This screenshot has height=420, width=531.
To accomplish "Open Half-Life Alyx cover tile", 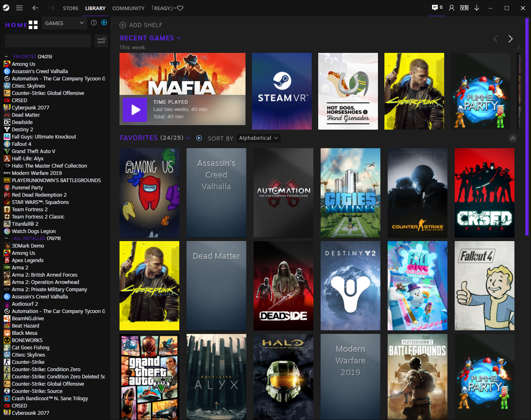I will click(216, 377).
